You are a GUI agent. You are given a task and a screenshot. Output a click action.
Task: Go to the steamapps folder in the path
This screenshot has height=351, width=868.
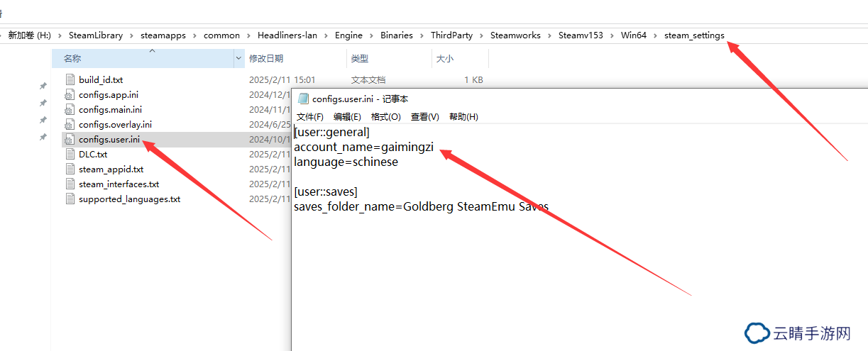[163, 35]
